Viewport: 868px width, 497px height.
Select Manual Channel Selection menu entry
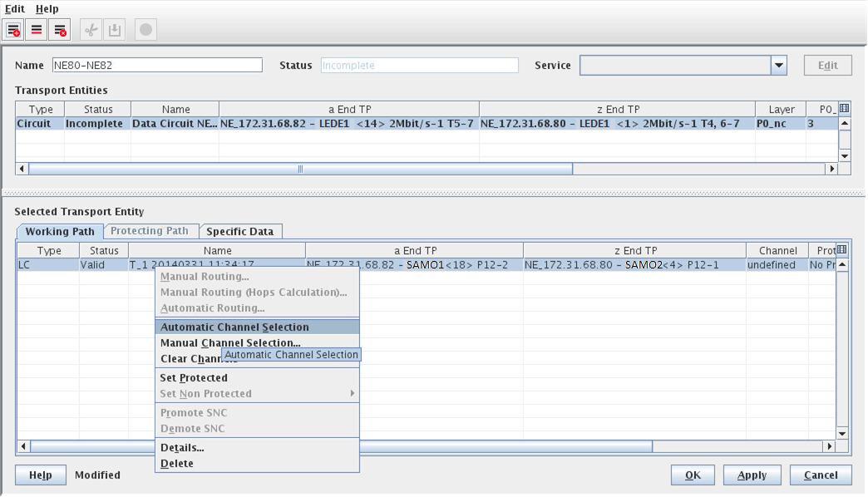[x=229, y=343]
